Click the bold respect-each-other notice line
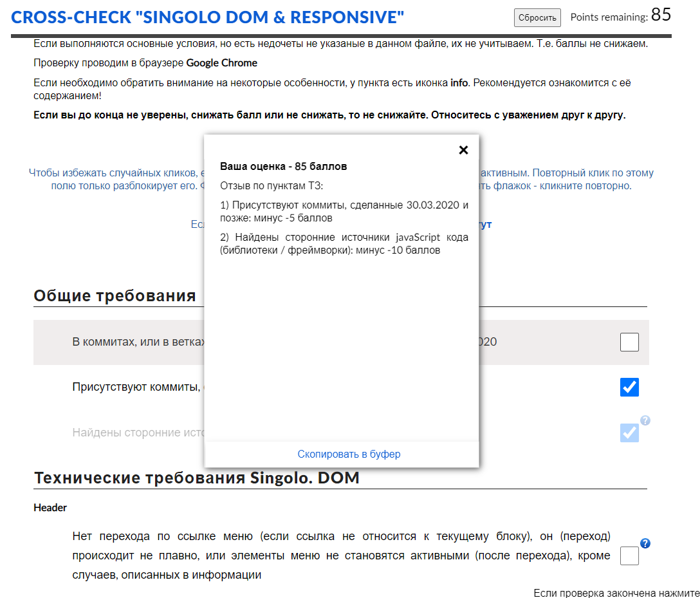This screenshot has width=700, height=598. pos(329,115)
